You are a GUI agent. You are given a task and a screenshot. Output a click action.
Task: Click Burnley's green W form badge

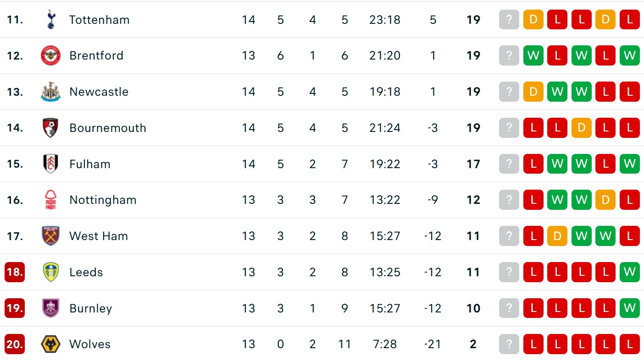(x=629, y=308)
